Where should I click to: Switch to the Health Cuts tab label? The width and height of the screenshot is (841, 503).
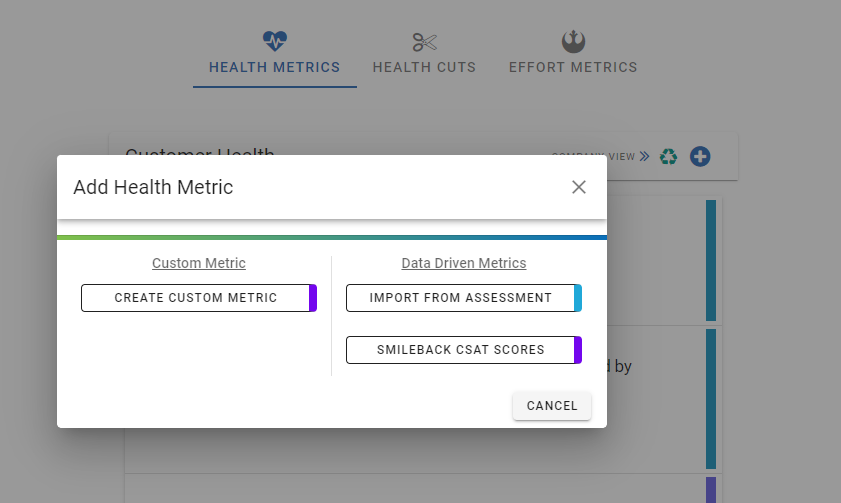(424, 67)
